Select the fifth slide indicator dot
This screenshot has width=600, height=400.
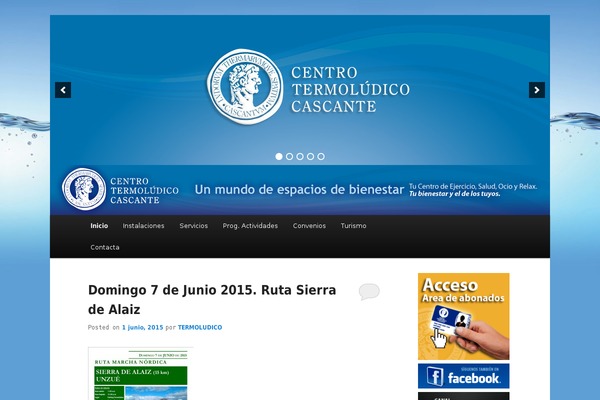tap(321, 157)
